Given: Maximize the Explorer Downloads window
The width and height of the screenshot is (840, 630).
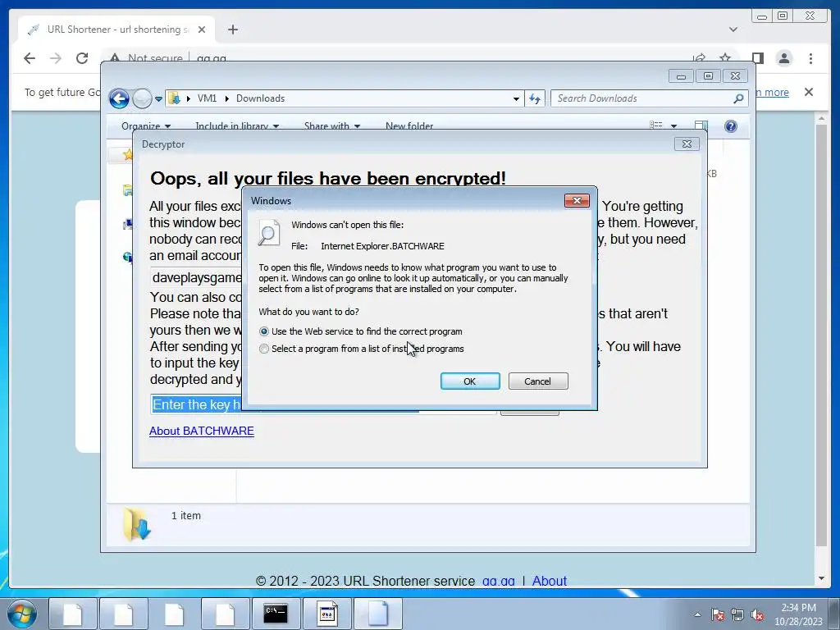Looking at the screenshot, I should tap(708, 76).
